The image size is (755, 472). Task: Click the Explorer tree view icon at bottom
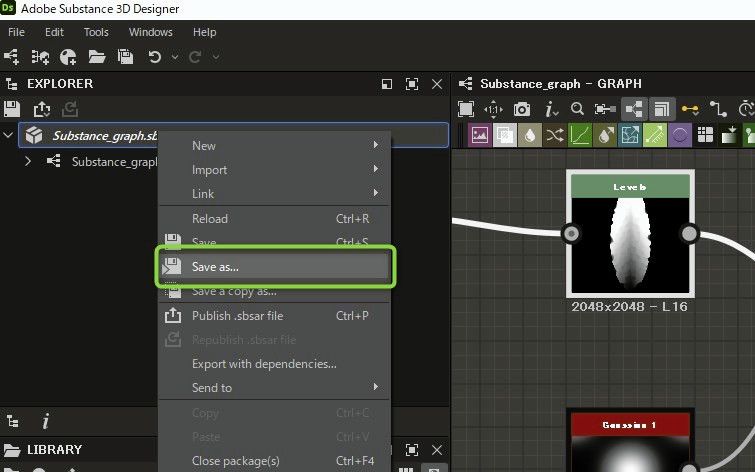[x=13, y=421]
